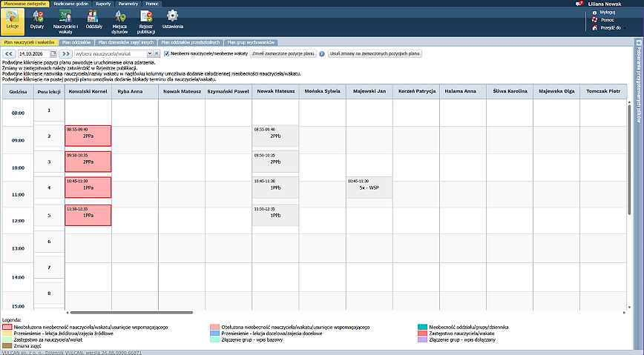Click the Wyloguj link
Viewport: 644px width, 355px height.
click(x=608, y=13)
